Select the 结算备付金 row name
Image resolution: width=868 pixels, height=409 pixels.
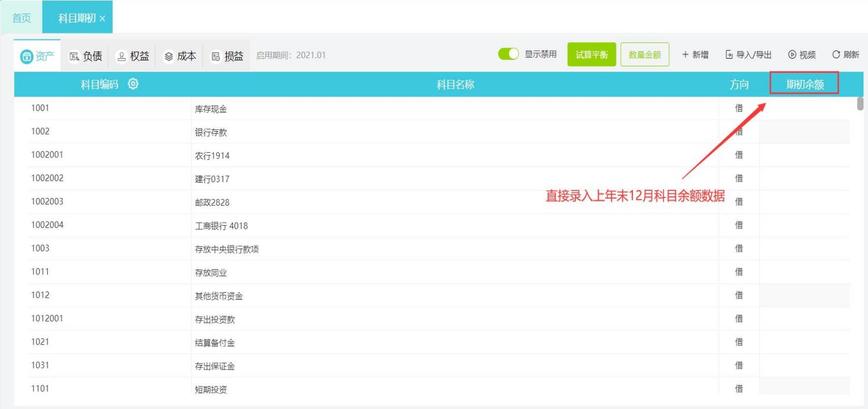[x=215, y=343]
